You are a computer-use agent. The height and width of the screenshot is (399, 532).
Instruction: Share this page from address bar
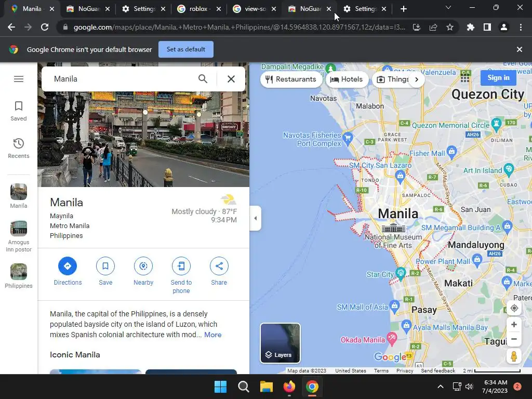pyautogui.click(x=433, y=27)
